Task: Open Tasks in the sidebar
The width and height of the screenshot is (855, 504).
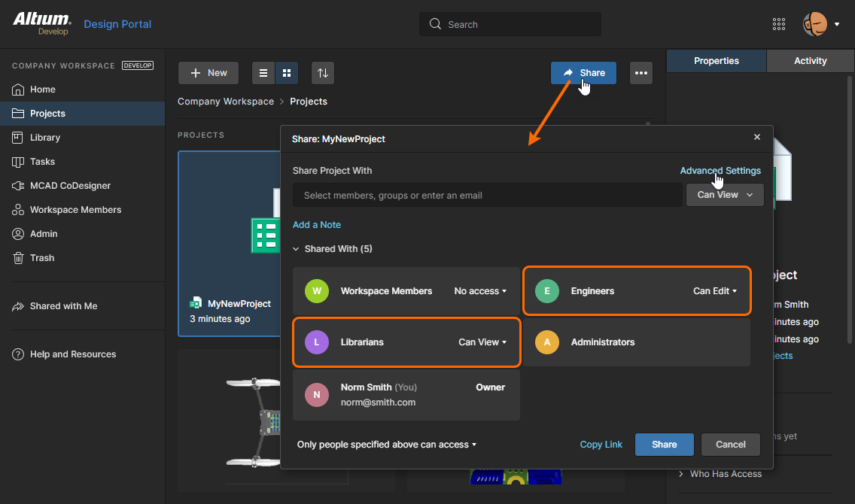Action: click(42, 162)
